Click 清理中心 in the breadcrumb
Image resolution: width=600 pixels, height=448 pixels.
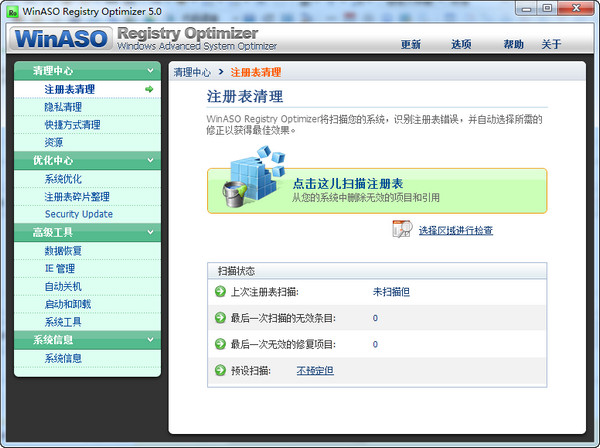coord(192,73)
